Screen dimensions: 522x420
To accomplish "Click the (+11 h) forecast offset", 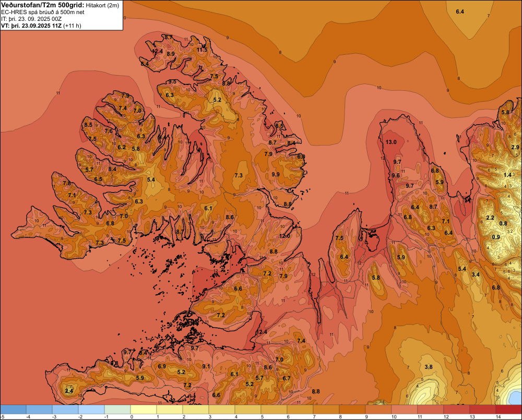I will [x=72, y=26].
